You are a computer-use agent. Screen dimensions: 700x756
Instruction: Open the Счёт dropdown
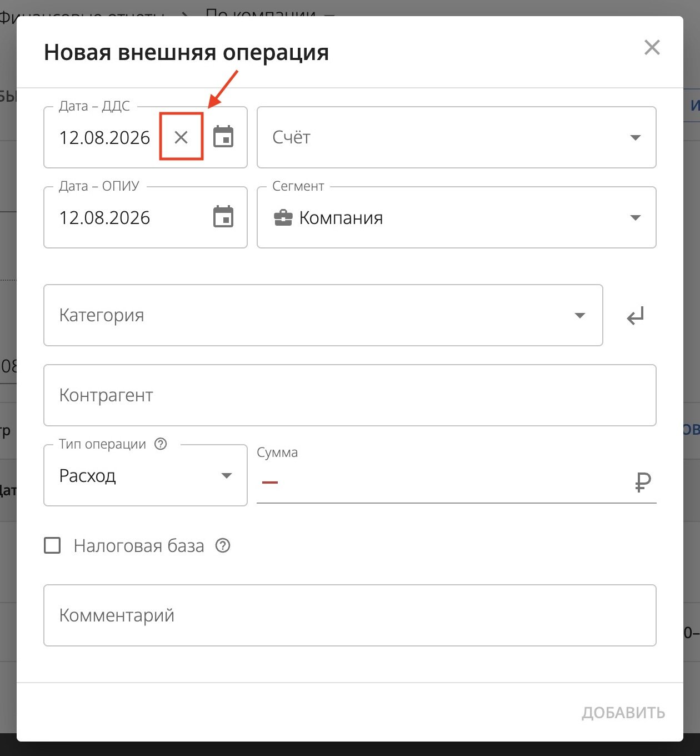click(x=457, y=137)
